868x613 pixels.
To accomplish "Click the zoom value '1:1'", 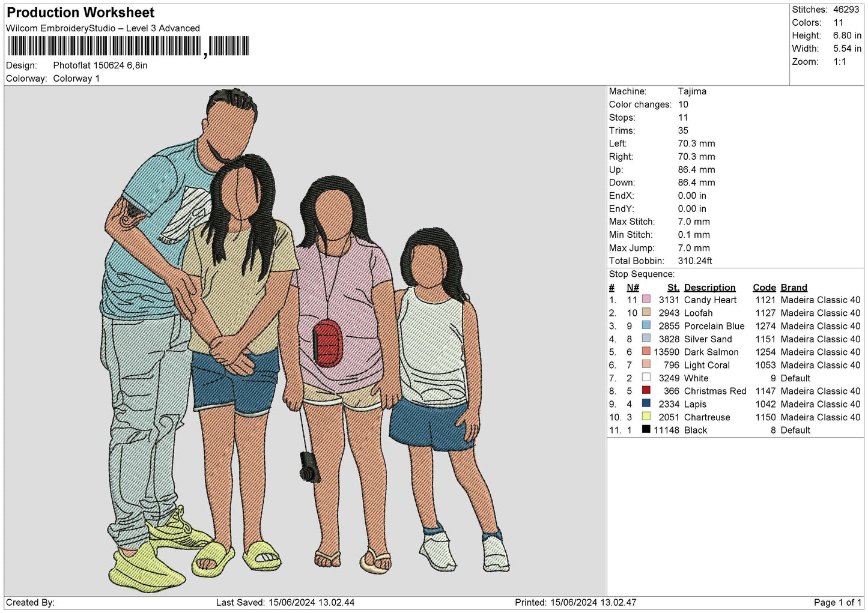I will click(840, 62).
